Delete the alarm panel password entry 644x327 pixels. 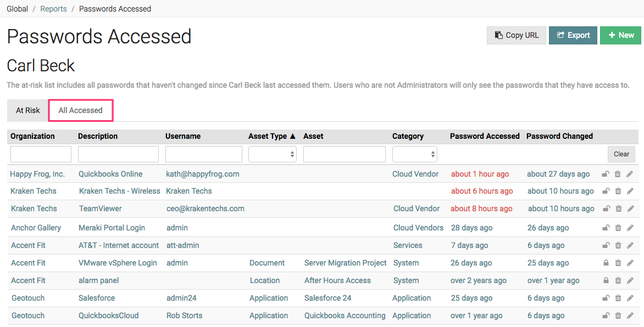click(x=617, y=280)
